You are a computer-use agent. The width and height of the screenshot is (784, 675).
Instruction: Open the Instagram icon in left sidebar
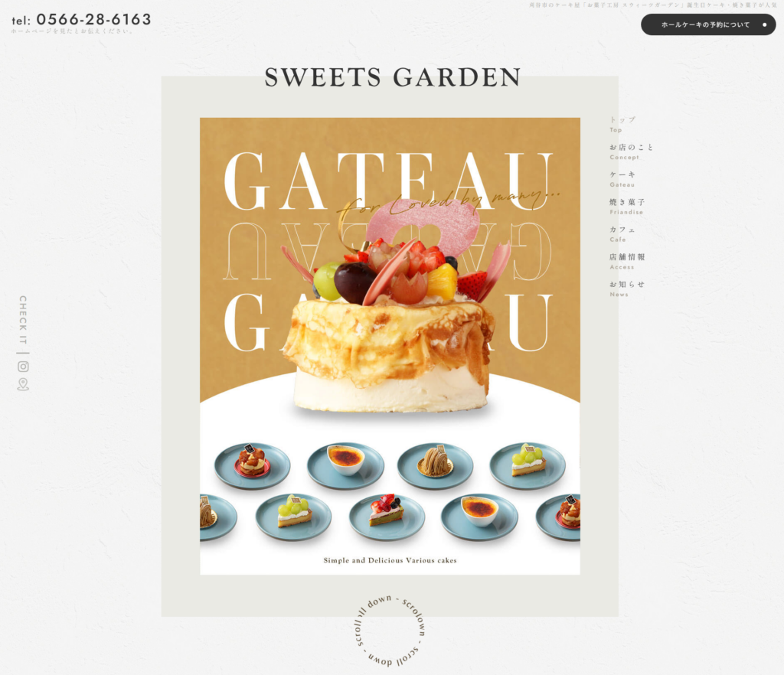click(x=23, y=367)
